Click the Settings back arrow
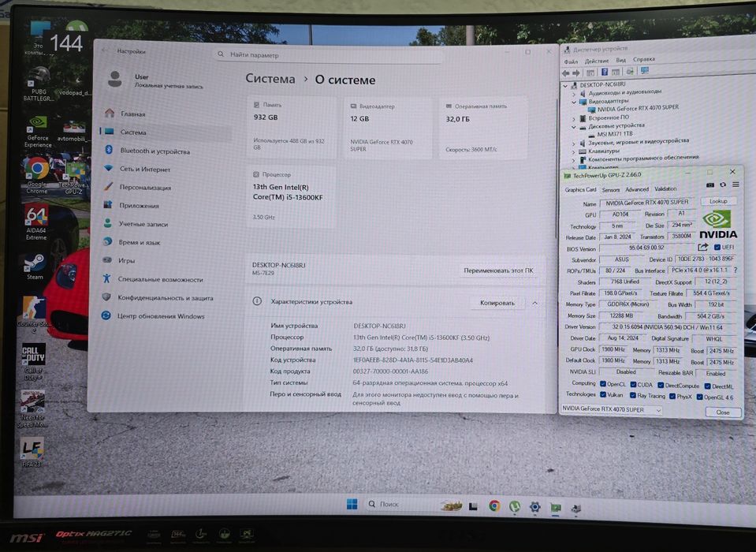The image size is (756, 552). [105, 50]
